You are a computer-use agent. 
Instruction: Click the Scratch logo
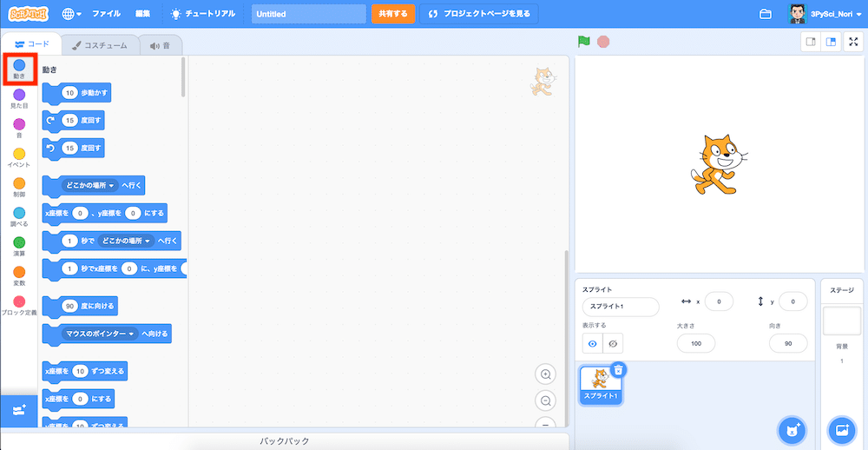(29, 14)
